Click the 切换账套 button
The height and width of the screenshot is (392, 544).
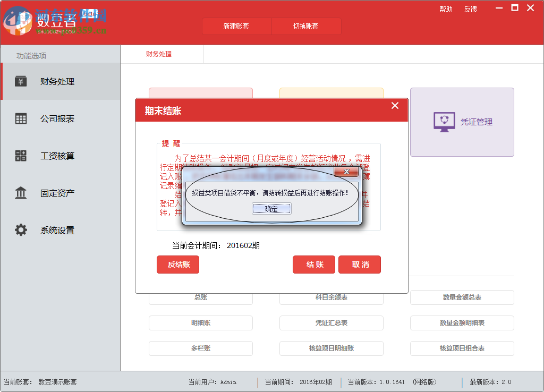pyautogui.click(x=307, y=26)
